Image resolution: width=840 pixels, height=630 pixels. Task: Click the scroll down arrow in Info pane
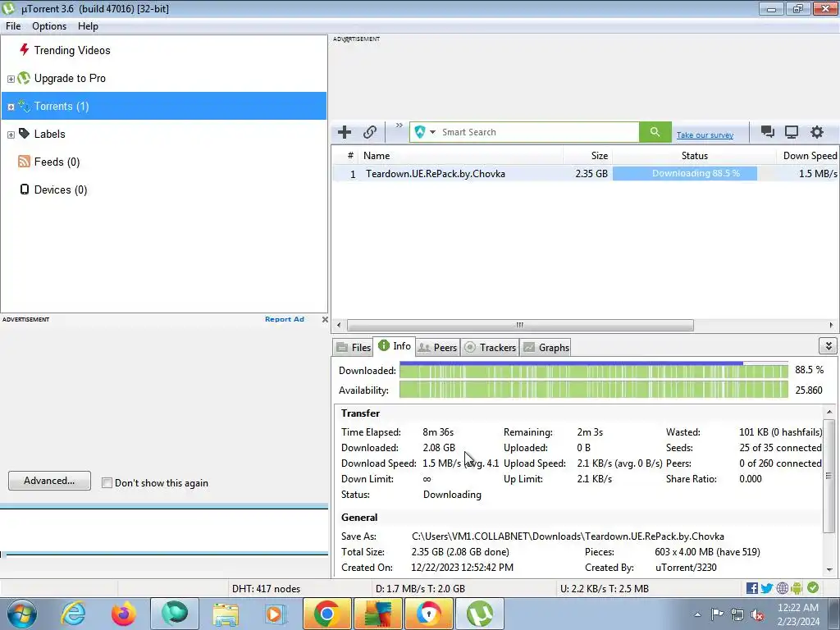pos(829,569)
